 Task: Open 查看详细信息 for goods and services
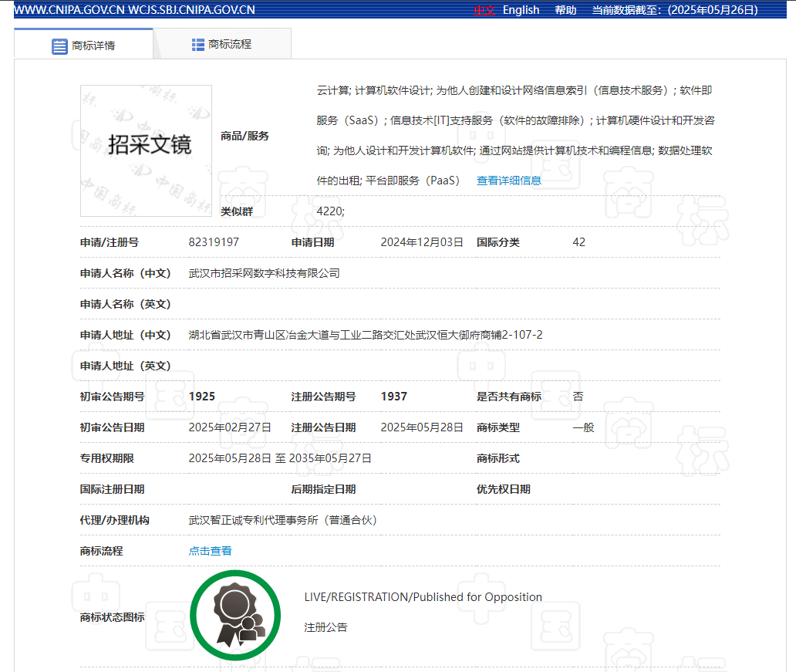(508, 181)
